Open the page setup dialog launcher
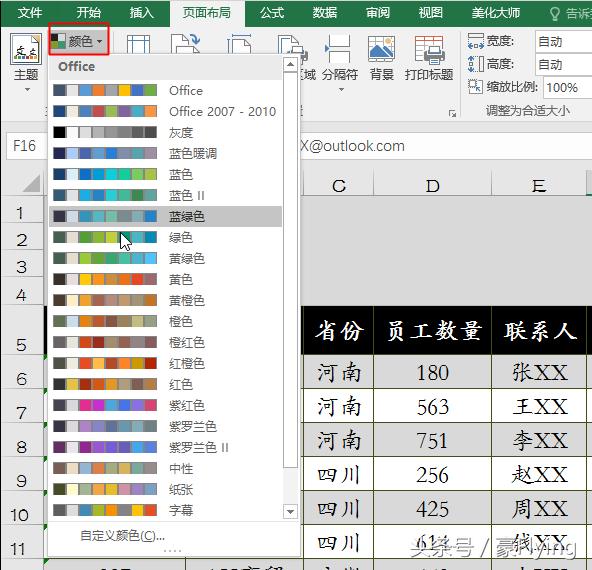Image resolution: width=592 pixels, height=570 pixels. pyautogui.click(x=452, y=113)
